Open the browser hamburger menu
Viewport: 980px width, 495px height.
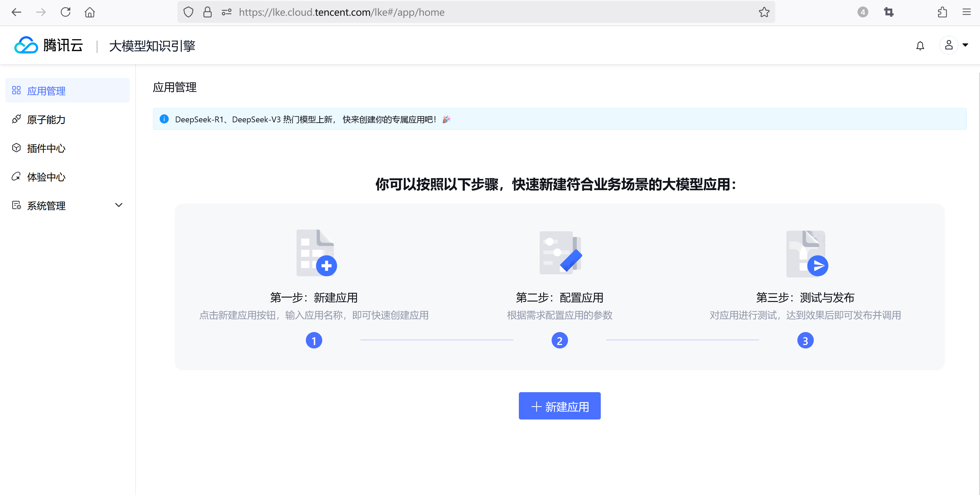[966, 12]
